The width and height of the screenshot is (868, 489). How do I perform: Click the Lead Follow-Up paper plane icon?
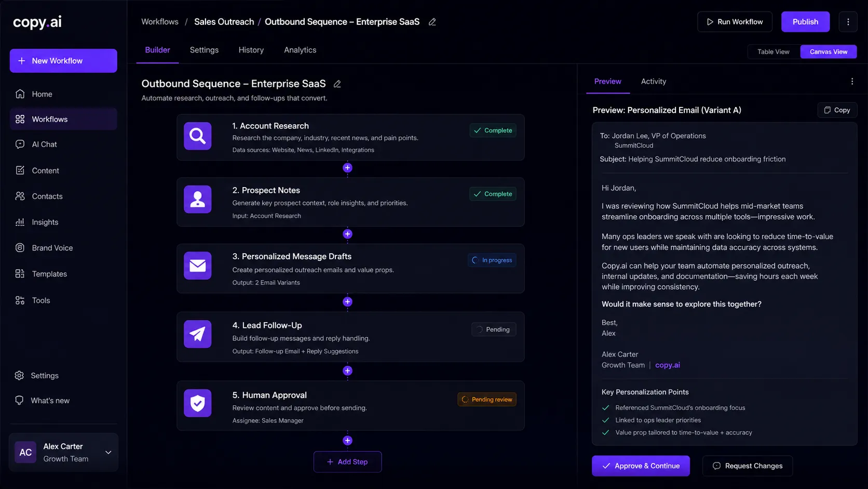(x=198, y=334)
